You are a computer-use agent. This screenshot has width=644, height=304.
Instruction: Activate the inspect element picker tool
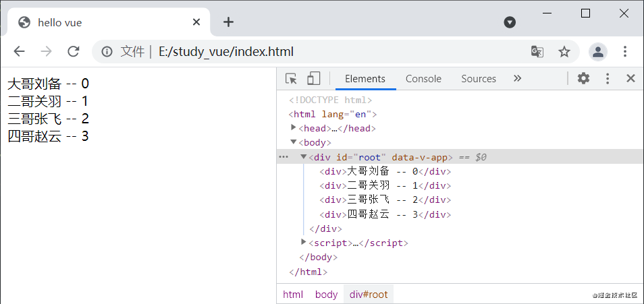291,78
